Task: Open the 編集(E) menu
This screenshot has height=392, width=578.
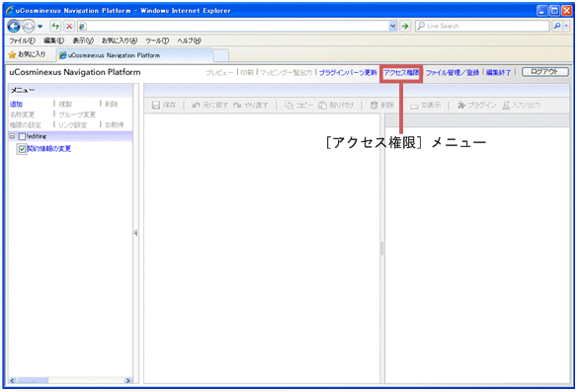Action: (x=53, y=40)
